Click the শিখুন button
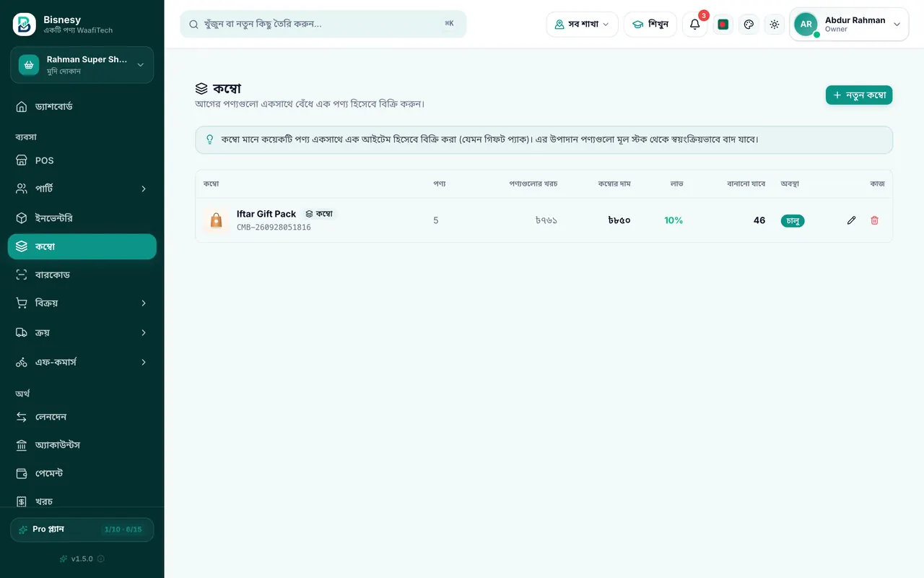Viewport: 924px width, 578px height. click(x=650, y=24)
